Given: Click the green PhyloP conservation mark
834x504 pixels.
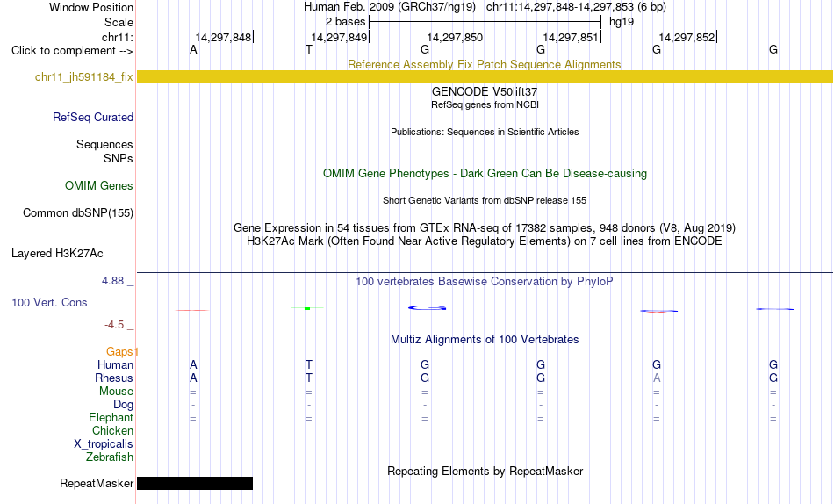Looking at the screenshot, I should click(307, 308).
